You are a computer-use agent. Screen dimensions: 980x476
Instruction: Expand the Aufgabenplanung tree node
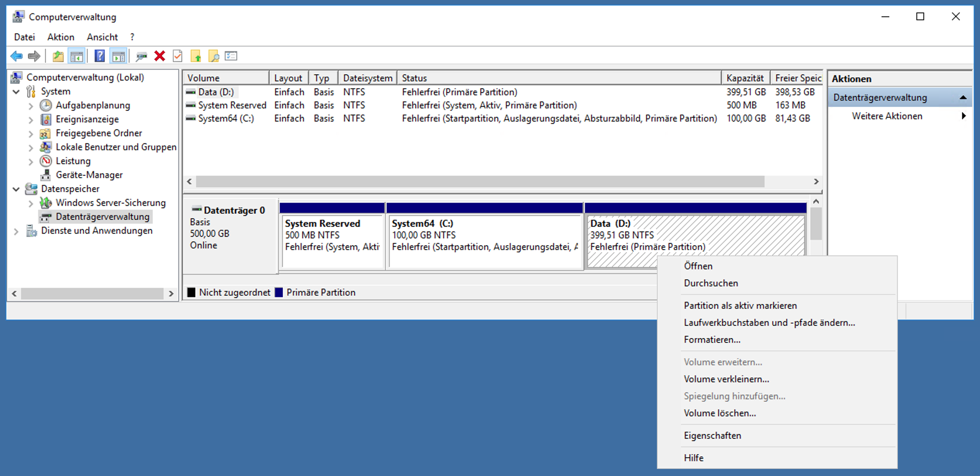click(x=31, y=106)
